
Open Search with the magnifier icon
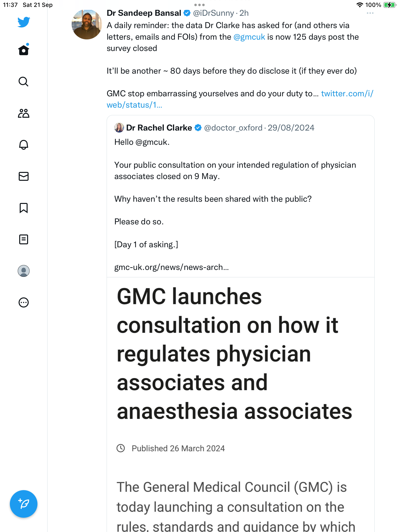tap(24, 82)
